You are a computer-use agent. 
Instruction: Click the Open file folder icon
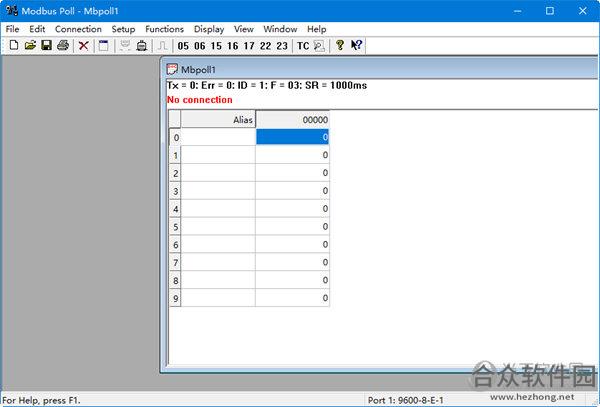pos(30,46)
